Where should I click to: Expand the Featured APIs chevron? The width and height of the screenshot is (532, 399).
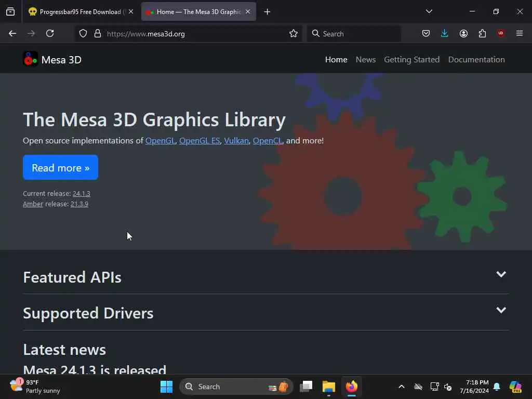(x=501, y=274)
